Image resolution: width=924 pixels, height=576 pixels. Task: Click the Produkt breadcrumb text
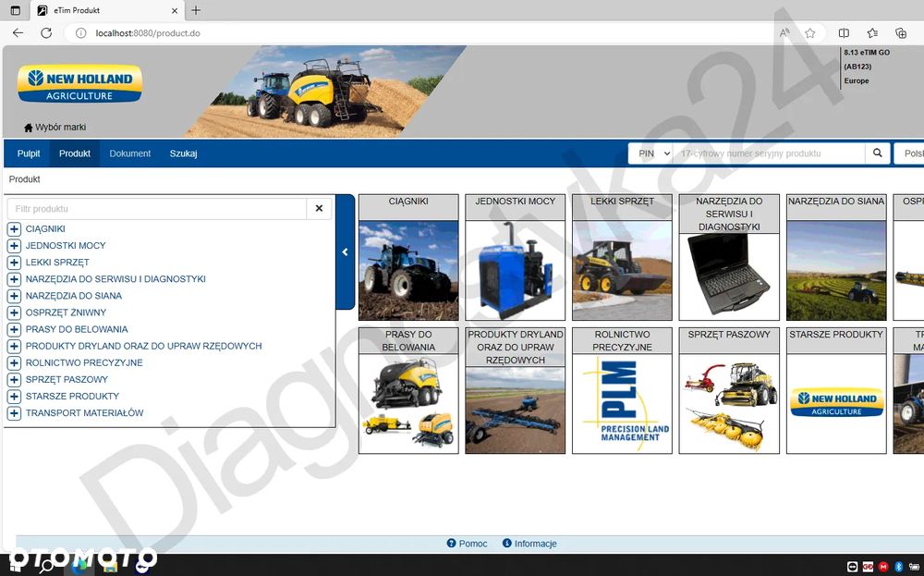point(25,179)
